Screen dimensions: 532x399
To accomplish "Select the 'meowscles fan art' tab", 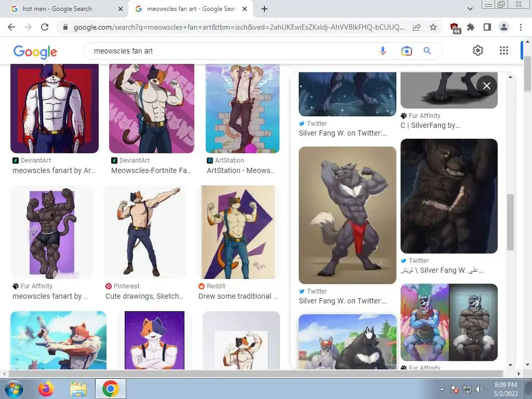I will [x=190, y=9].
